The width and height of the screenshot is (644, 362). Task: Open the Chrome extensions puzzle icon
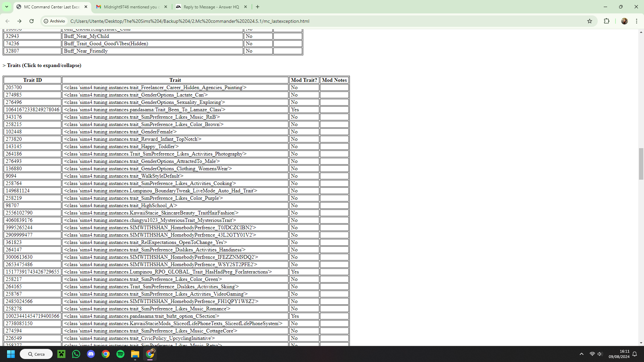point(607,21)
